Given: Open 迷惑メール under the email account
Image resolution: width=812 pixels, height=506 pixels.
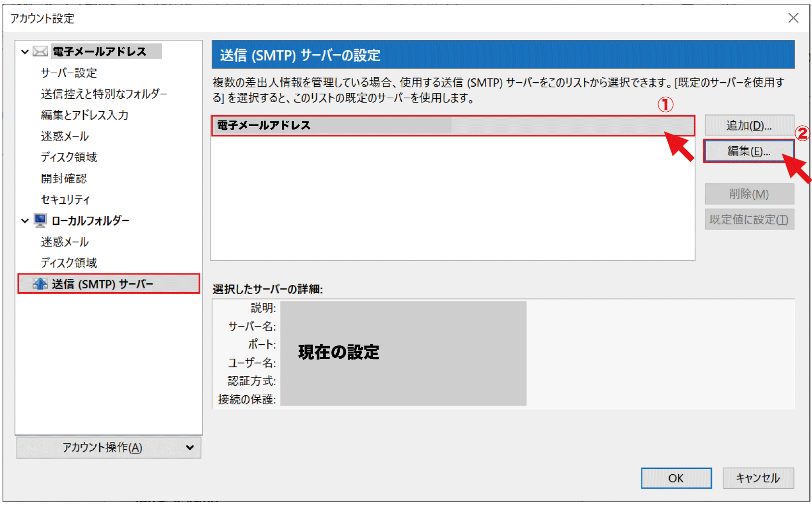Looking at the screenshot, I should pos(65,136).
